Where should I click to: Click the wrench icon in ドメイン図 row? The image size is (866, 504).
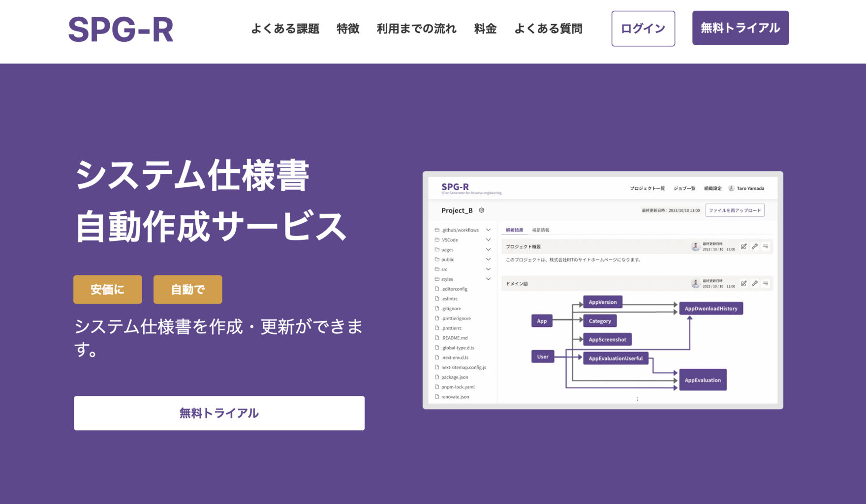(755, 283)
